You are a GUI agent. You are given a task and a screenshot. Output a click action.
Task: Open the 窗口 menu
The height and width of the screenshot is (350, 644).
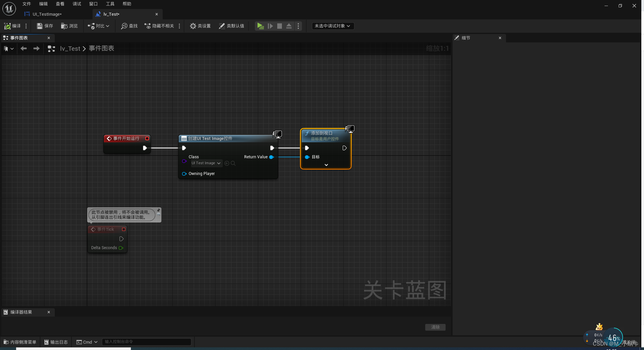pos(93,4)
